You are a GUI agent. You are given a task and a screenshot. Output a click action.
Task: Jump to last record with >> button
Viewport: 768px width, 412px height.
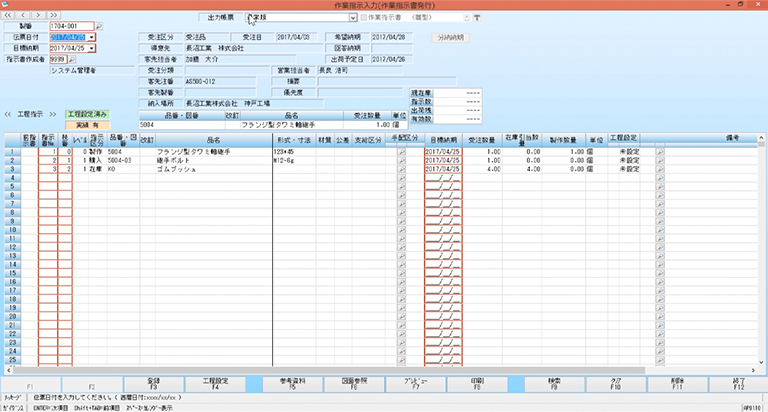[x=53, y=15]
